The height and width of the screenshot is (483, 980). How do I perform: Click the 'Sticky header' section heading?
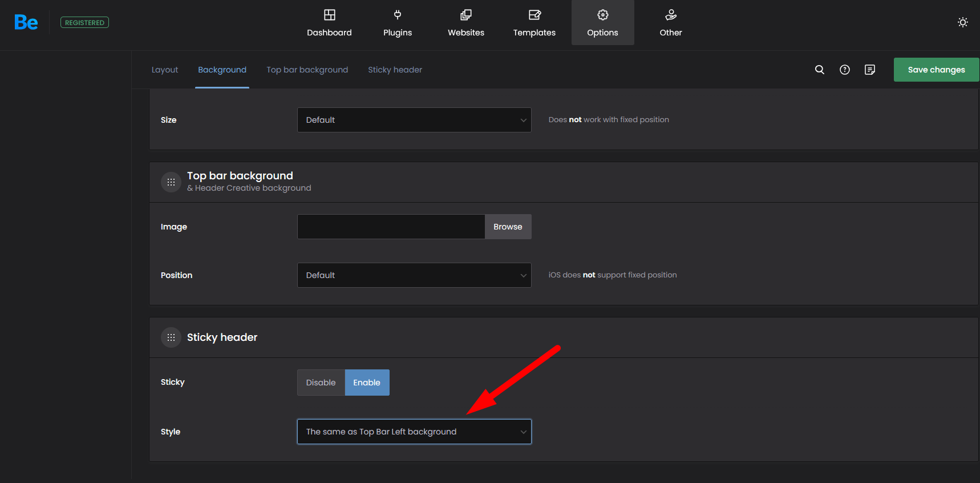pos(222,337)
